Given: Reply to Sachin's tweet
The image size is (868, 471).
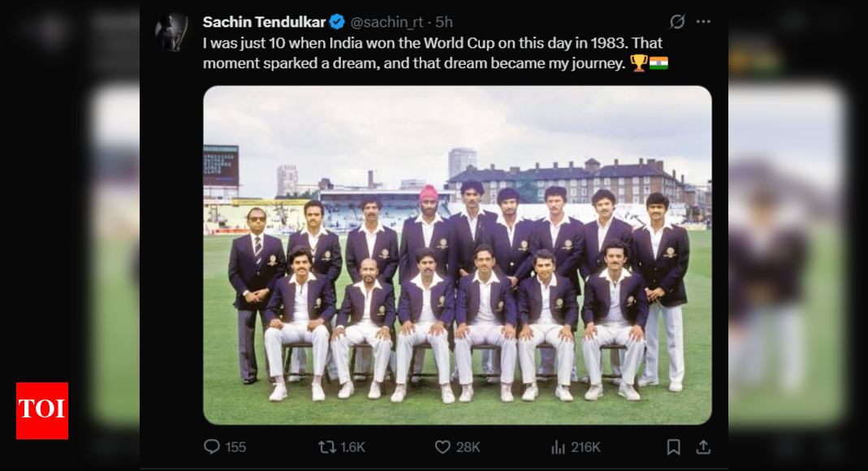Looking at the screenshot, I should click(211, 446).
